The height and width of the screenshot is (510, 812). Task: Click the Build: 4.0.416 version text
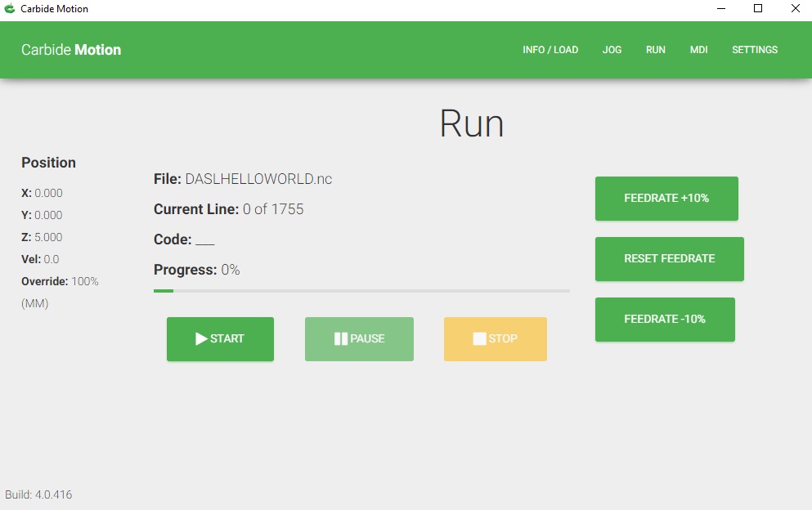tap(38, 494)
